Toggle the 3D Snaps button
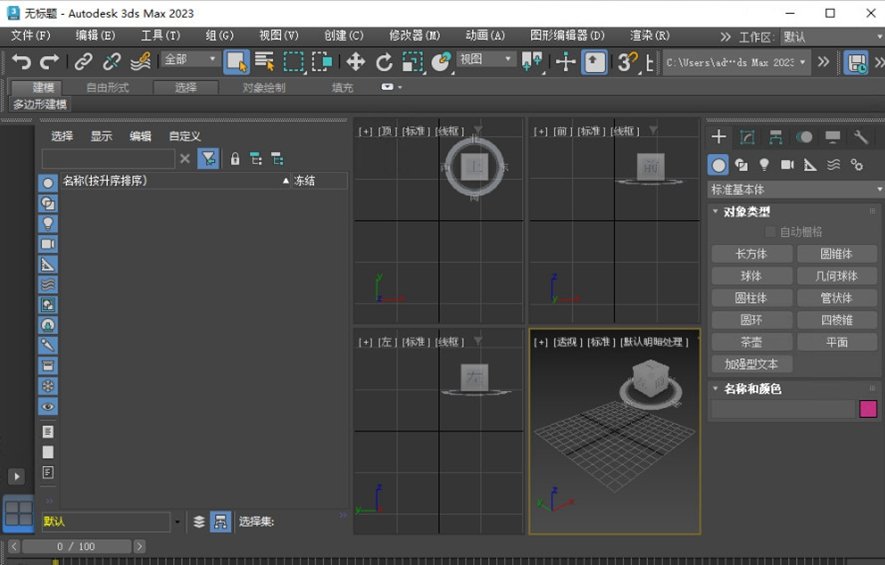 click(x=626, y=62)
